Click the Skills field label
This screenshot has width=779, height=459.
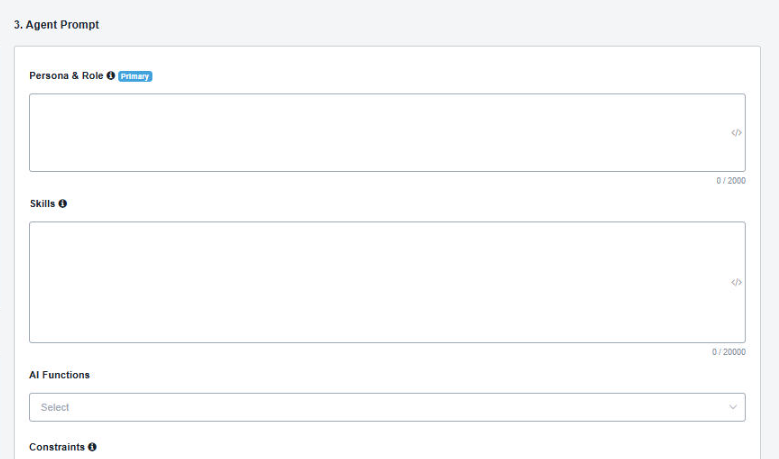point(42,203)
